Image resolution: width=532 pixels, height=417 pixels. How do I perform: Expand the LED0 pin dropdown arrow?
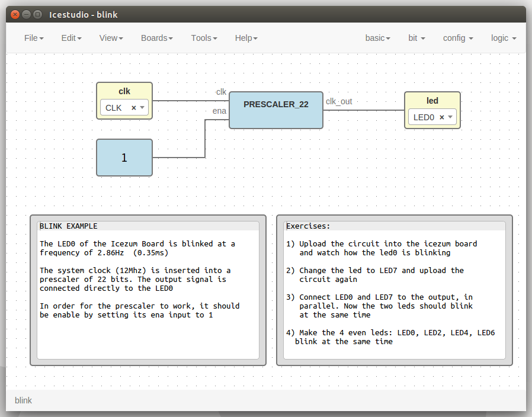[x=450, y=117]
